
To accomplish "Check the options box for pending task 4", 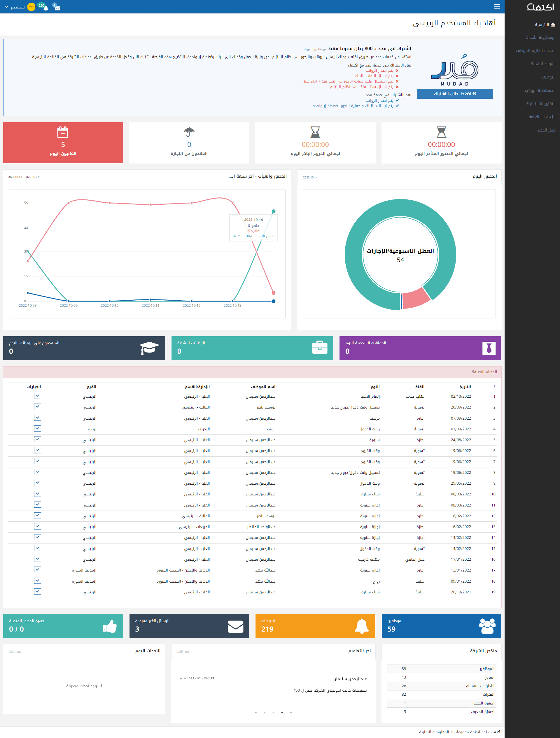I will point(37,428).
